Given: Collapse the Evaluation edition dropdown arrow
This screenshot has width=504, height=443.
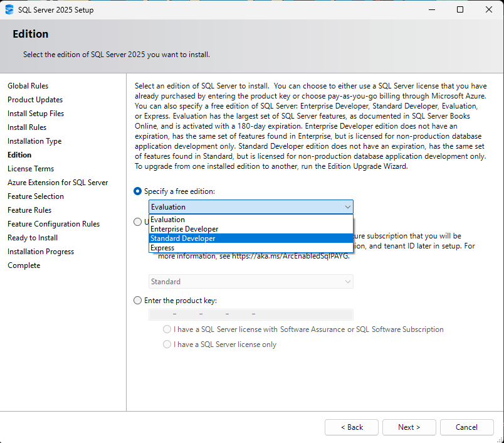Looking at the screenshot, I should 347,207.
